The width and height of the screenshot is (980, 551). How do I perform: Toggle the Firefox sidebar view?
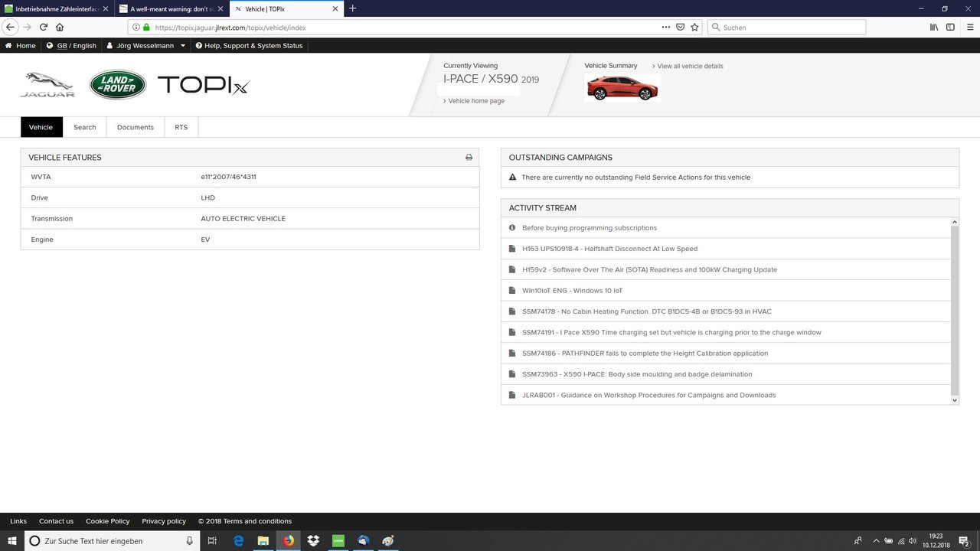click(x=950, y=27)
